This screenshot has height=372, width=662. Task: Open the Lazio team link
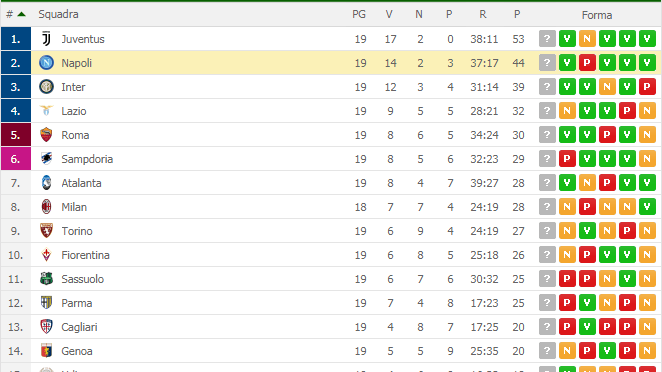click(74, 111)
